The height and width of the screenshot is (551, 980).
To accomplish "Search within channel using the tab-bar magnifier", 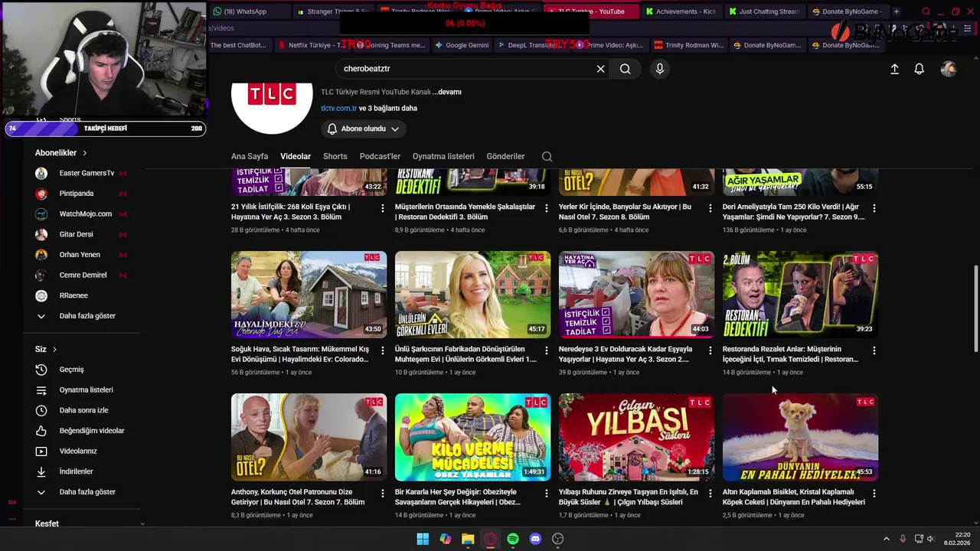I will pos(547,156).
